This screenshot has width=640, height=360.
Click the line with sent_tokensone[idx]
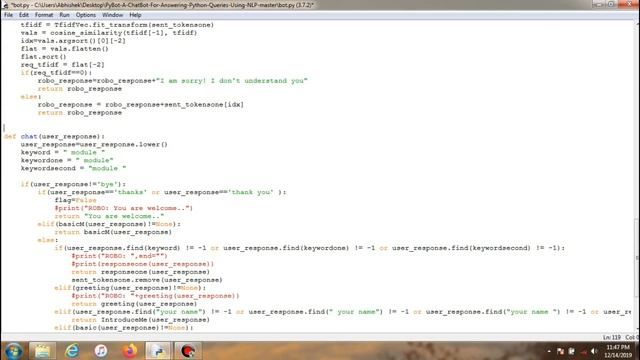click(140, 104)
